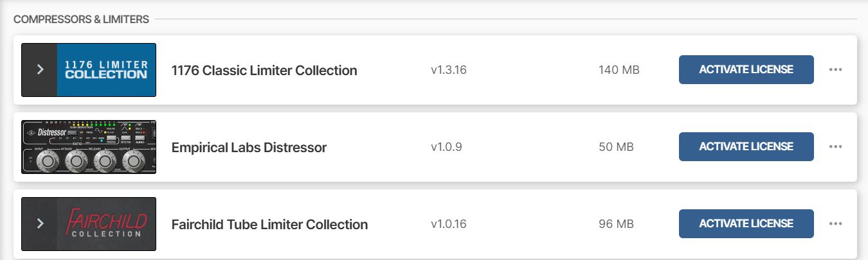Screen dimensions: 868x260
Task: Click version v1.3.16 of the 1176 collection
Action: [x=449, y=70]
